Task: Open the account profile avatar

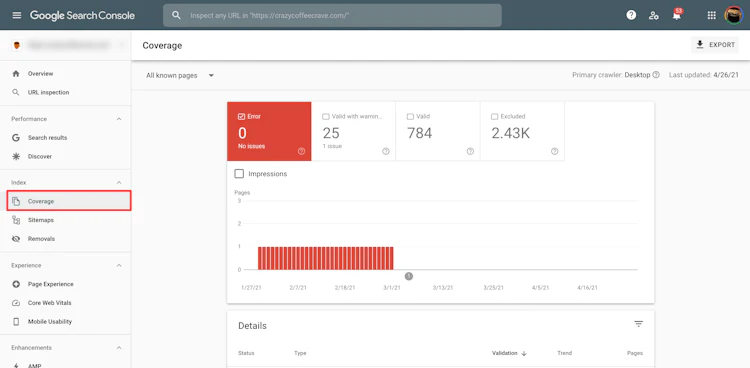Action: coord(733,15)
